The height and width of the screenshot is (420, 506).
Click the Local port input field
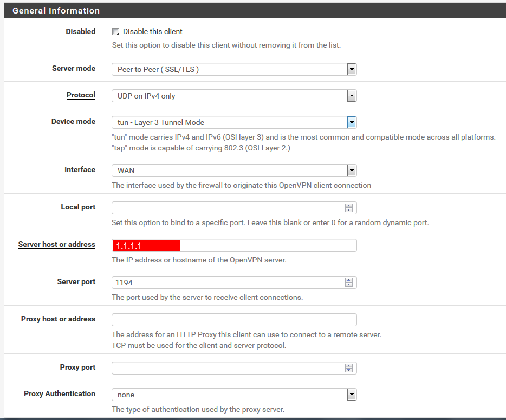[x=228, y=208]
